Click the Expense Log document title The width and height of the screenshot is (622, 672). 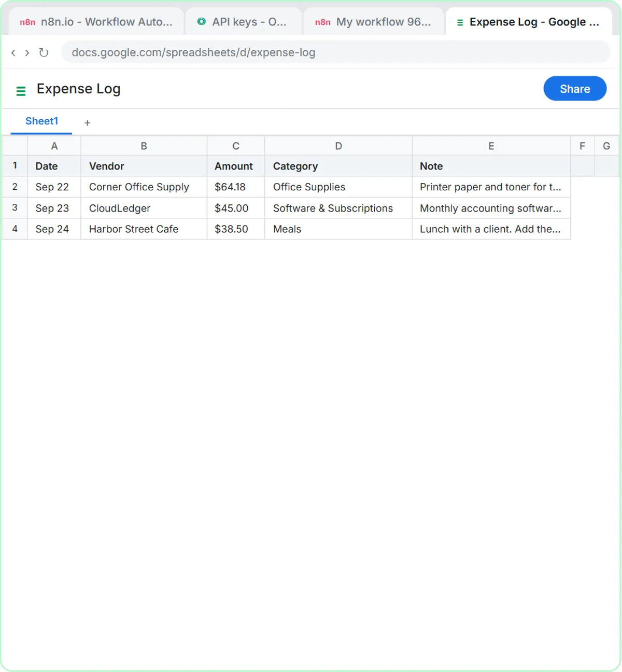pyautogui.click(x=79, y=89)
